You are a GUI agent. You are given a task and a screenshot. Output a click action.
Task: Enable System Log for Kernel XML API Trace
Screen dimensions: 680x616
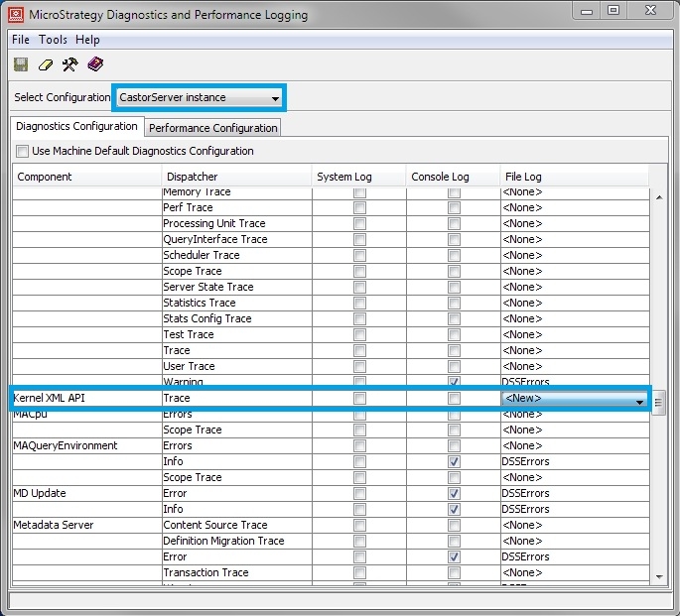click(x=359, y=398)
